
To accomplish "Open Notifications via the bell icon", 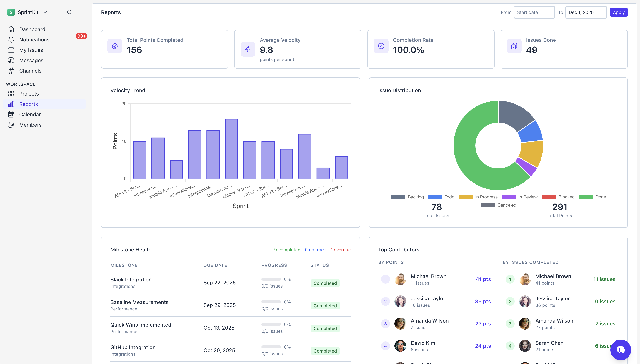I will pos(11,39).
